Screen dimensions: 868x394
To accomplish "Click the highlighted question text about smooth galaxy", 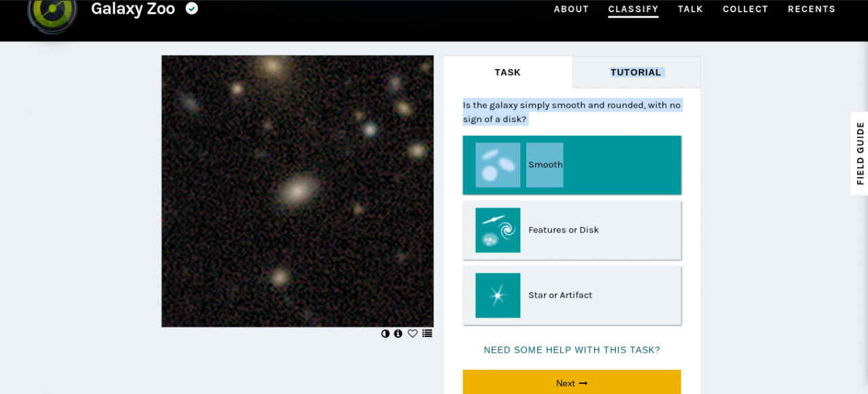I will [x=572, y=112].
